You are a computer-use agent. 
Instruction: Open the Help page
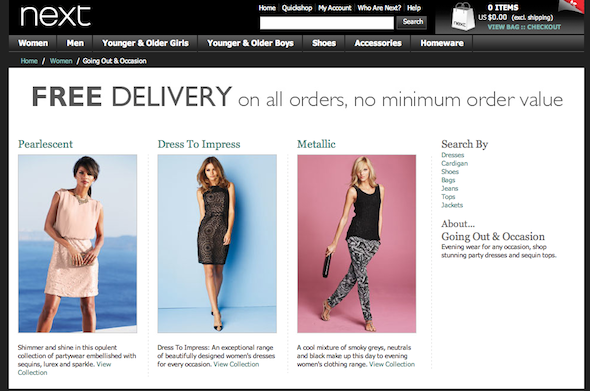pyautogui.click(x=414, y=8)
